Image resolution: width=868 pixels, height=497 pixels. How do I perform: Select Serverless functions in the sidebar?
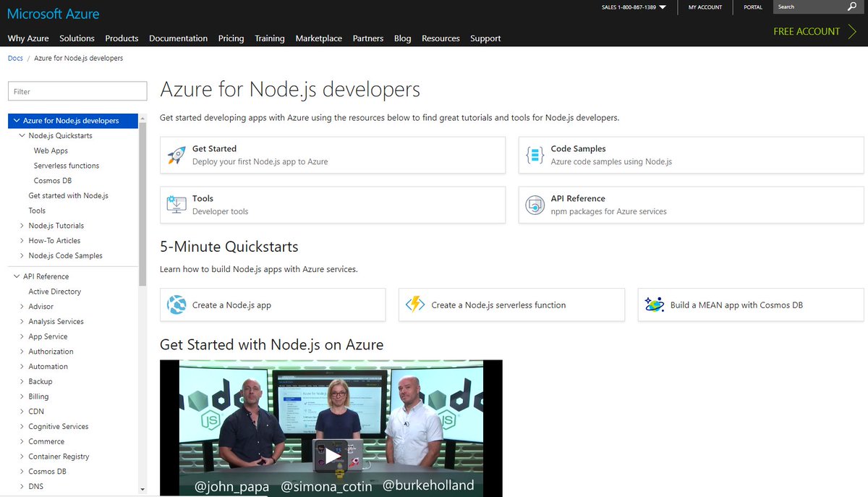tap(67, 166)
